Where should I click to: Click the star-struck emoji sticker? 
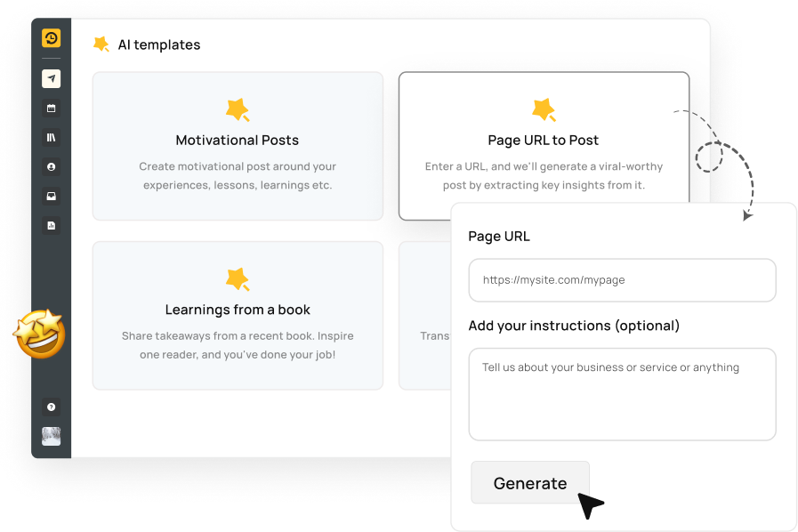39,335
